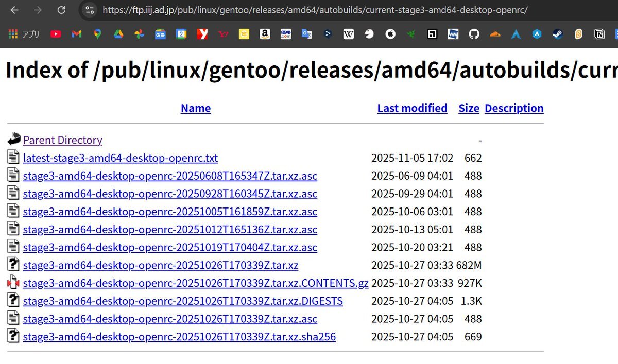Open the Wikipedia bookmark

349,34
